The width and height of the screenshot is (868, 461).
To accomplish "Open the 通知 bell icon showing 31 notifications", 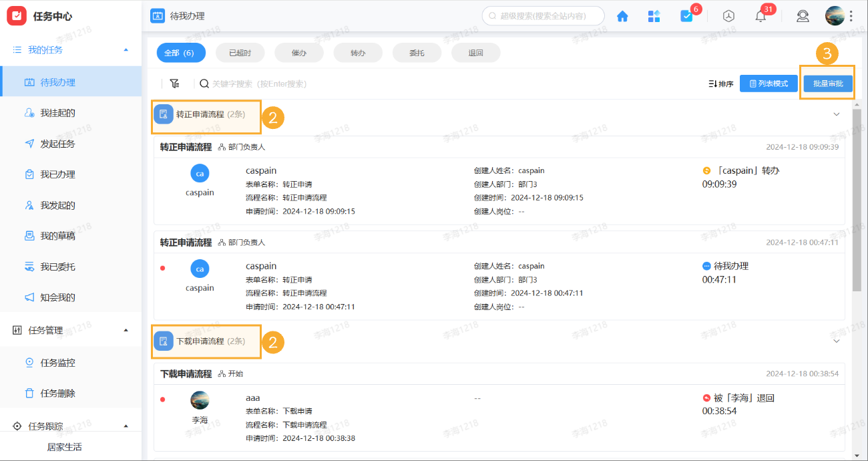I will pyautogui.click(x=760, y=15).
